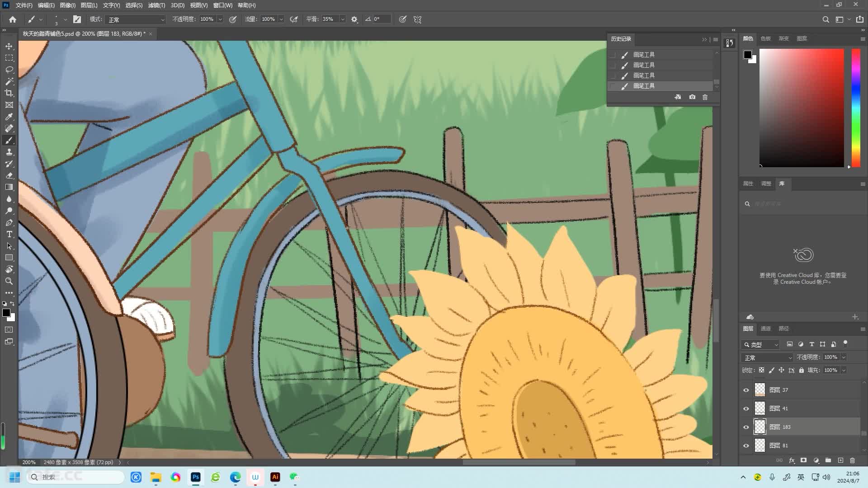Toggle lock image pixels brush icon
The height and width of the screenshot is (488, 868).
point(771,370)
